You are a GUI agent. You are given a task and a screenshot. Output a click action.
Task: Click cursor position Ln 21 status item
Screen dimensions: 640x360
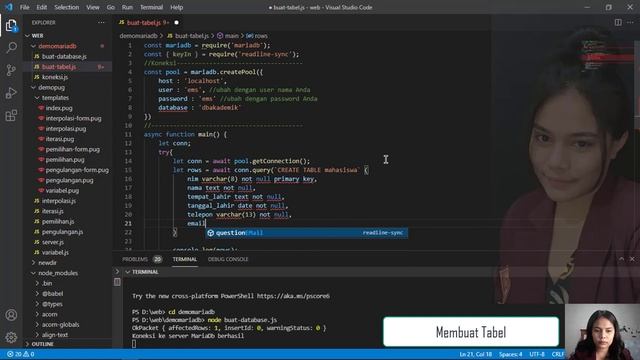click(476, 354)
